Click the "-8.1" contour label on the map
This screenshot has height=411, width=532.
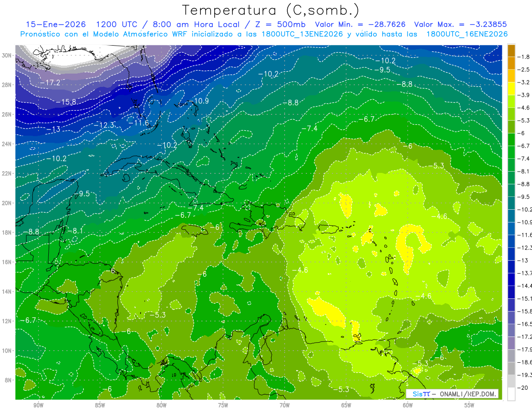click(x=76, y=231)
